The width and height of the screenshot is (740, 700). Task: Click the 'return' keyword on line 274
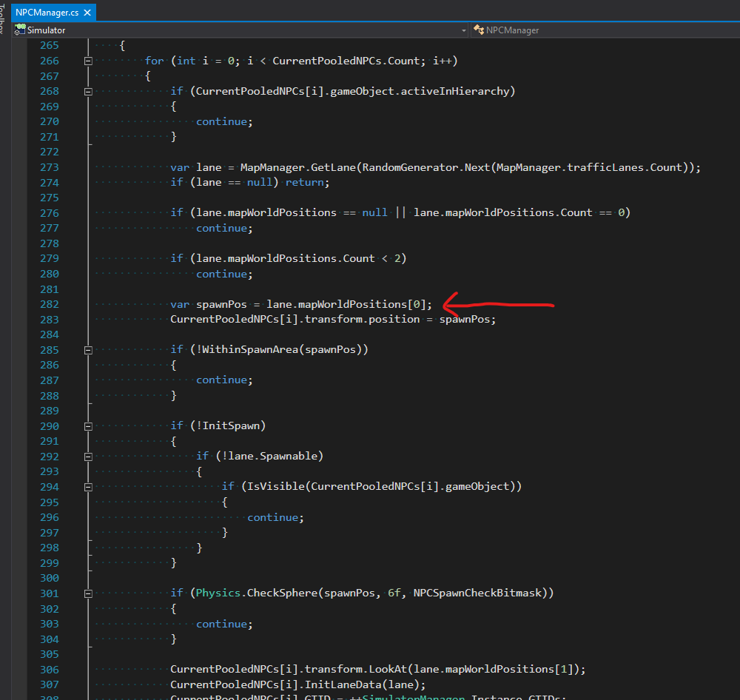click(304, 182)
